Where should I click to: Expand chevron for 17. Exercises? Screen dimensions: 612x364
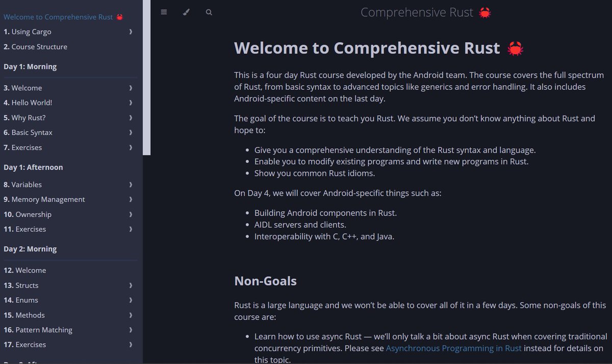[131, 345]
